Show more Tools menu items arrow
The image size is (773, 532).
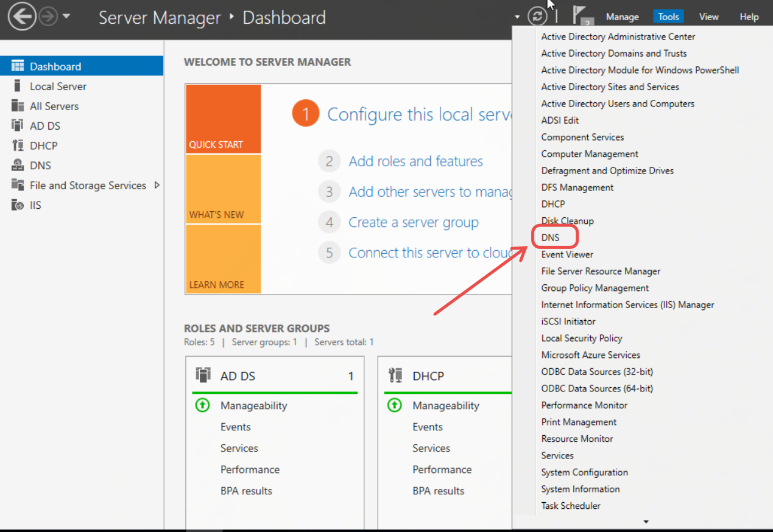646,522
